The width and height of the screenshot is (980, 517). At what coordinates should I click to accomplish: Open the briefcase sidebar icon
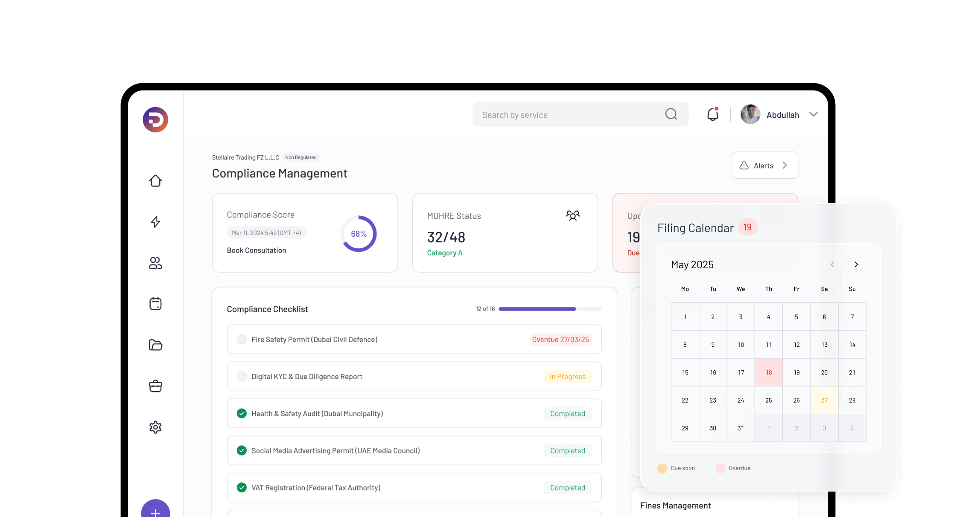click(x=155, y=386)
